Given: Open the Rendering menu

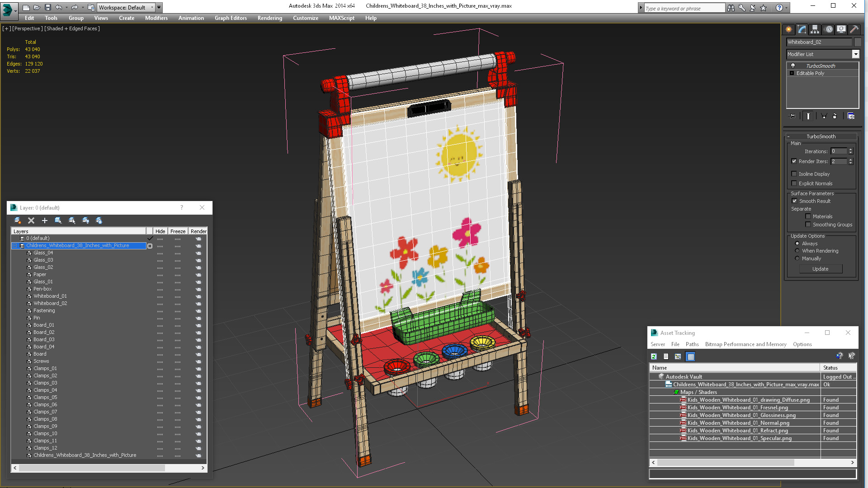Looking at the screenshot, I should pos(270,18).
